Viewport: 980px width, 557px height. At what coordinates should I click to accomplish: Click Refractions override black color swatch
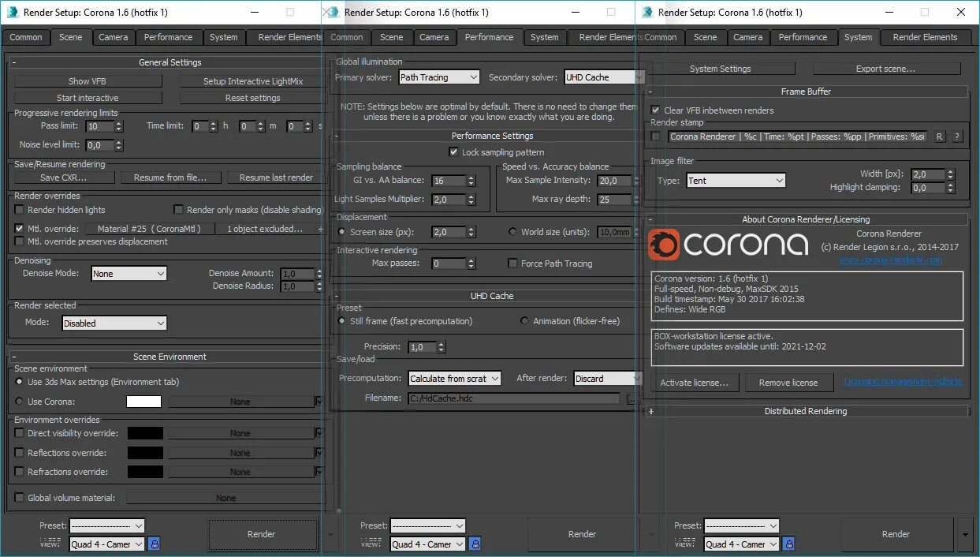[145, 472]
